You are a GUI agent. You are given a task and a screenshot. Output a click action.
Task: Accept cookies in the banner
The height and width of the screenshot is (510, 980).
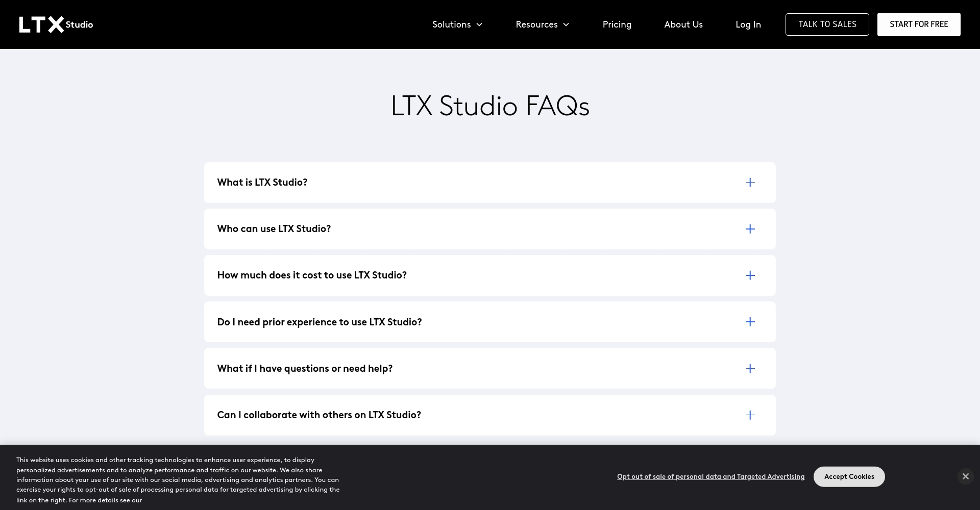[x=849, y=476]
